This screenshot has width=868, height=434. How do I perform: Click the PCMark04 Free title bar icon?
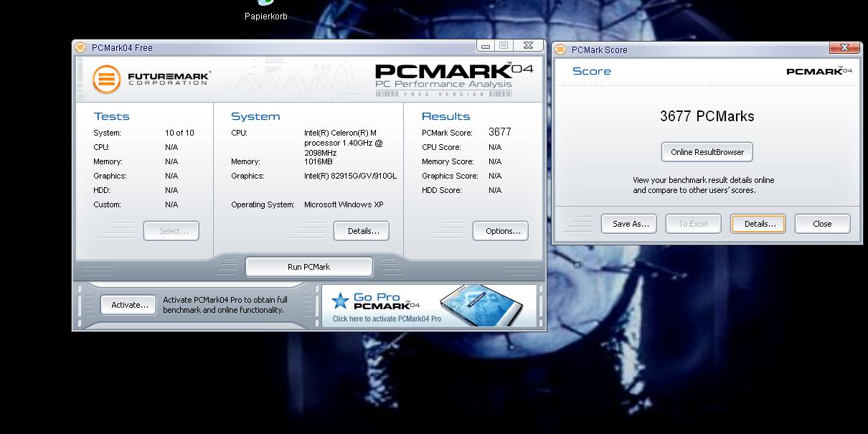tap(81, 47)
